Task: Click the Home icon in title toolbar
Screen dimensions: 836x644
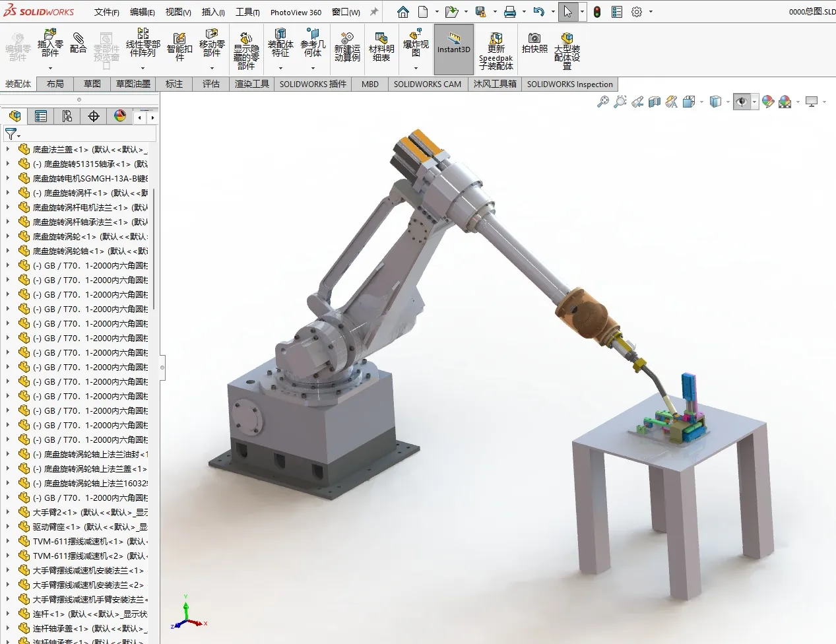Action: pos(403,12)
